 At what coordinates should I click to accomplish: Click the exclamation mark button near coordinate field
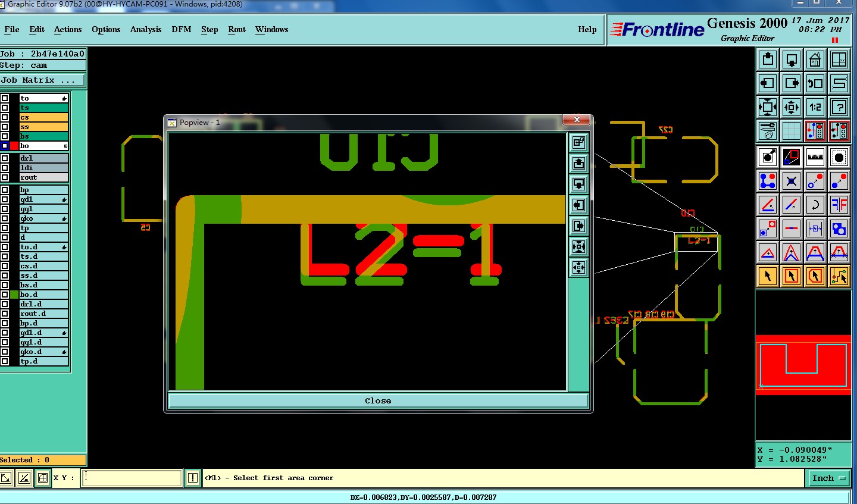click(193, 478)
